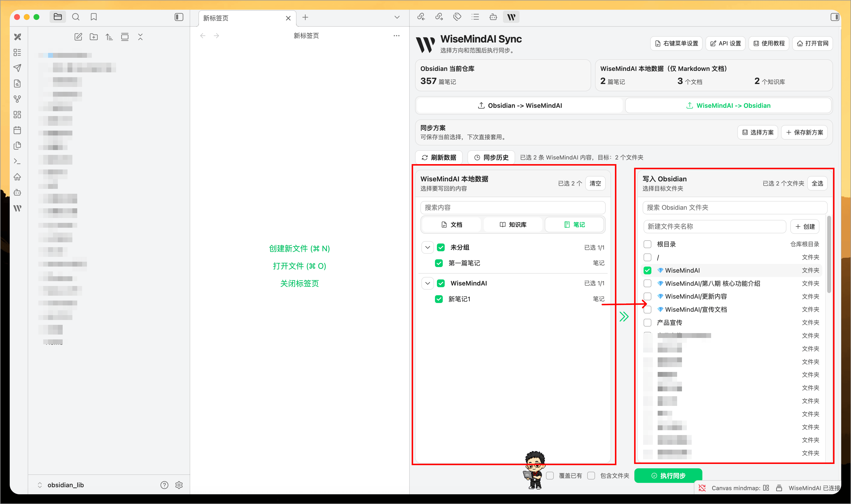Open outgoing links icon in right panel header
This screenshot has width=851, height=504.
pyautogui.click(x=439, y=17)
